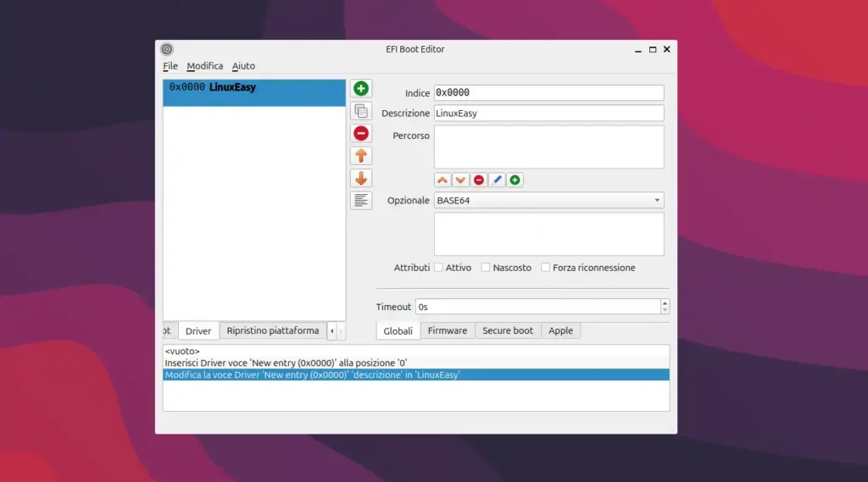Open the Modifica menu
Viewport: 868px width, 482px height.
[x=205, y=66]
